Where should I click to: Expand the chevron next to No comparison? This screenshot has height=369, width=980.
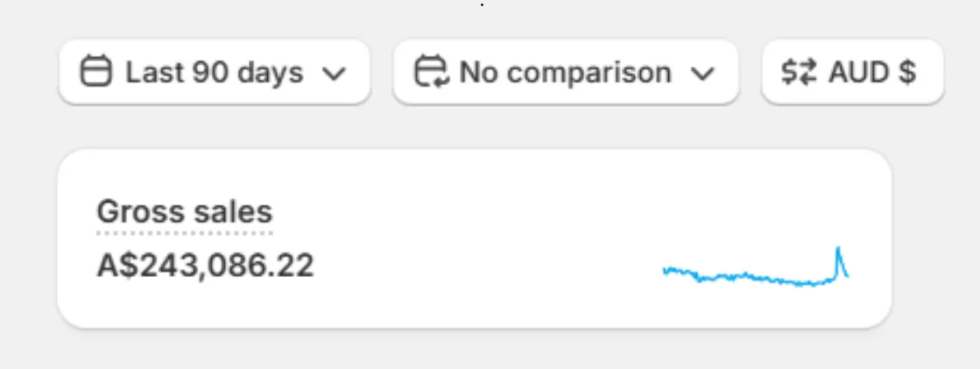702,74
